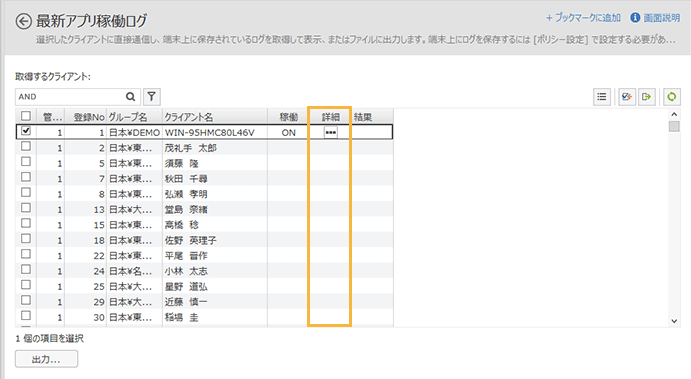This screenshot has width=691, height=379.
Task: Open the funnel filter icon
Action: 152,97
